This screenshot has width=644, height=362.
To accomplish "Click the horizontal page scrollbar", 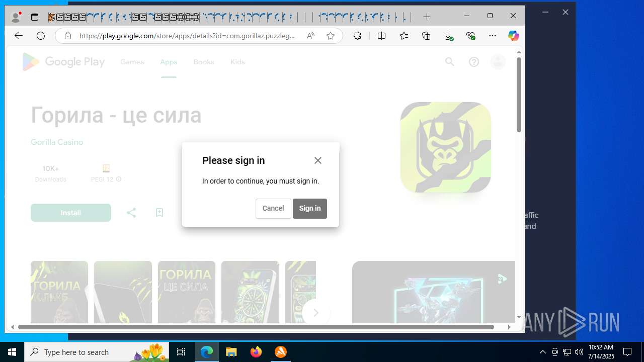I will click(x=256, y=327).
